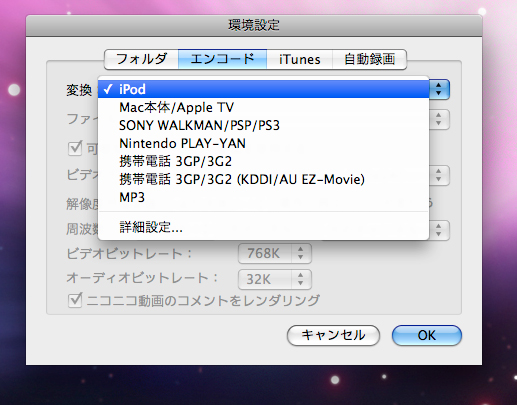Screen dimensions: 517x405
Task: Select 携帯電話 3GP/3G2 without KDDI
Action: pyautogui.click(x=263, y=161)
